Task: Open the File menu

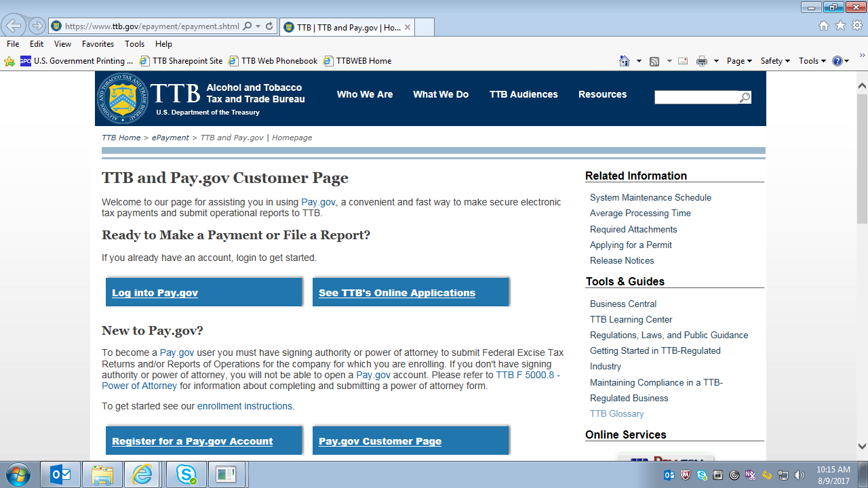Action: pos(13,44)
